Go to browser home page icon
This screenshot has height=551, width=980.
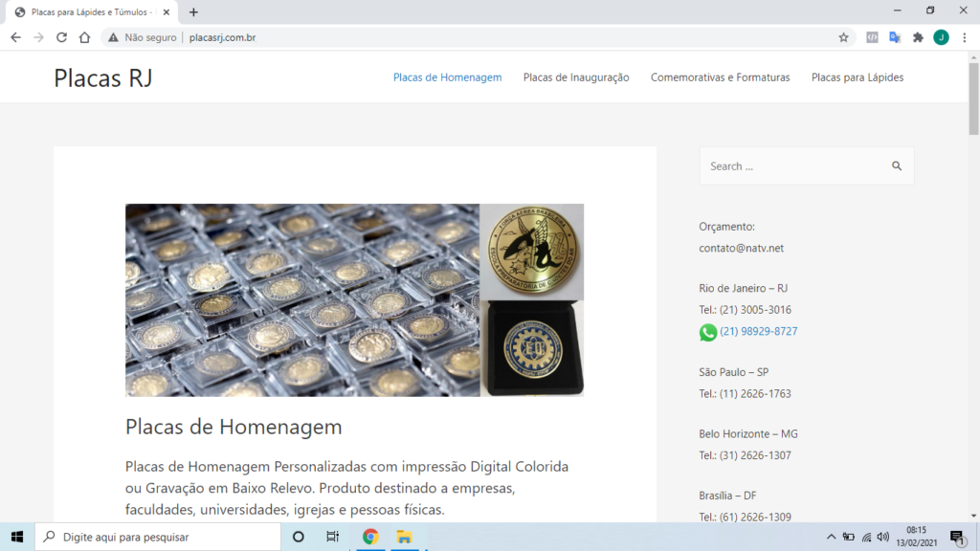coord(84,37)
